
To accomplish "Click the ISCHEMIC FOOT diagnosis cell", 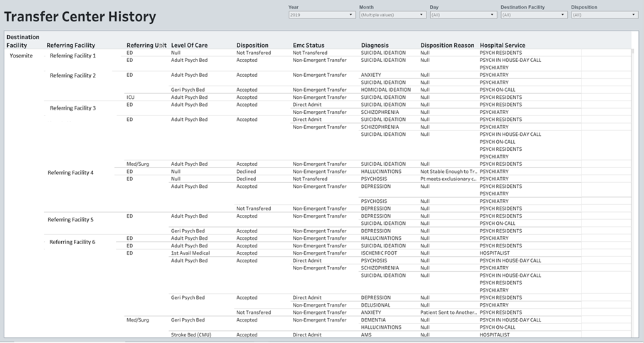I will coord(379,253).
